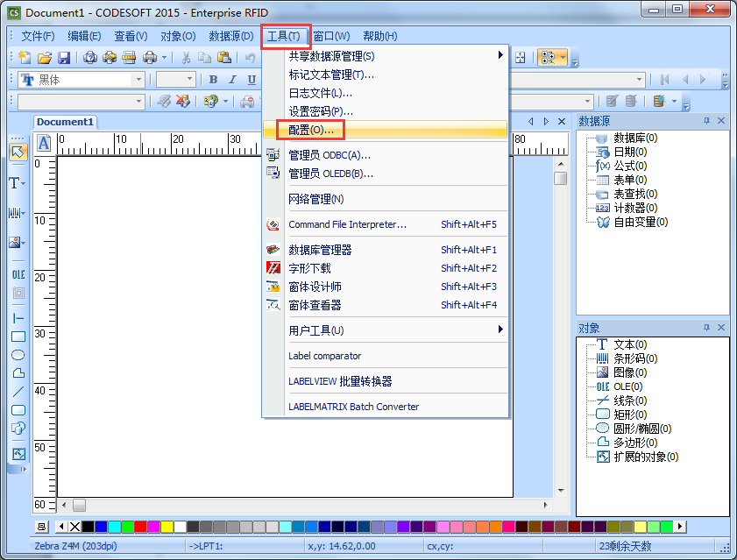Click the vertical scrollbar thumb of canvas
This screenshot has height=560, width=737.
tap(560, 178)
